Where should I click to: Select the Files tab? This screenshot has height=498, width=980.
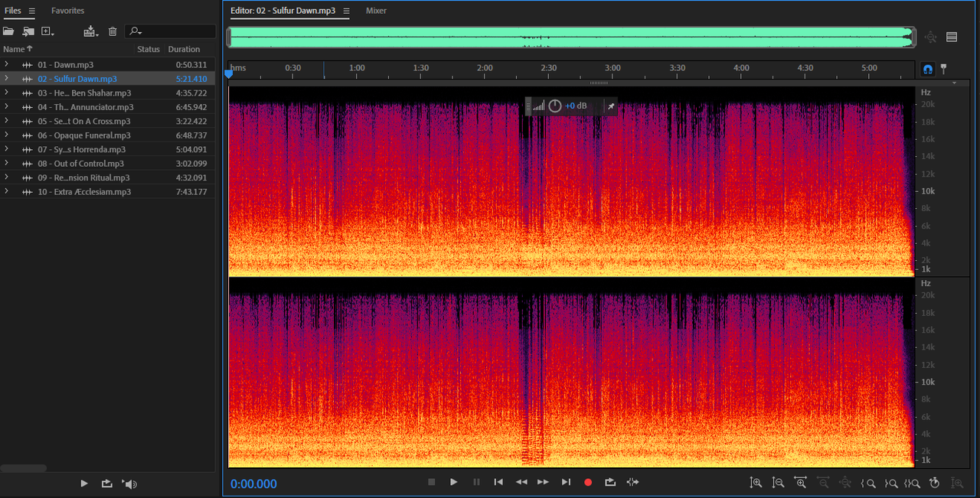(x=13, y=11)
